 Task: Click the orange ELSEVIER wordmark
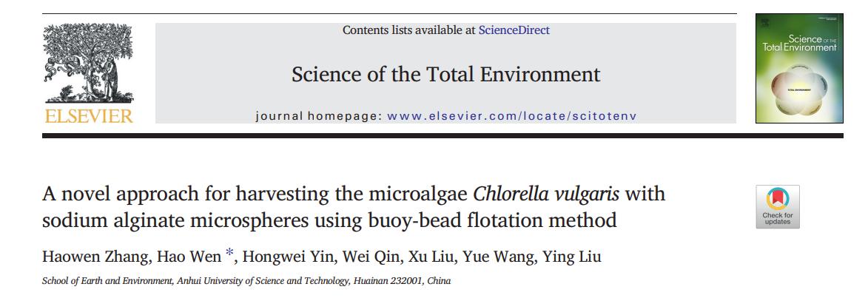[x=88, y=115]
